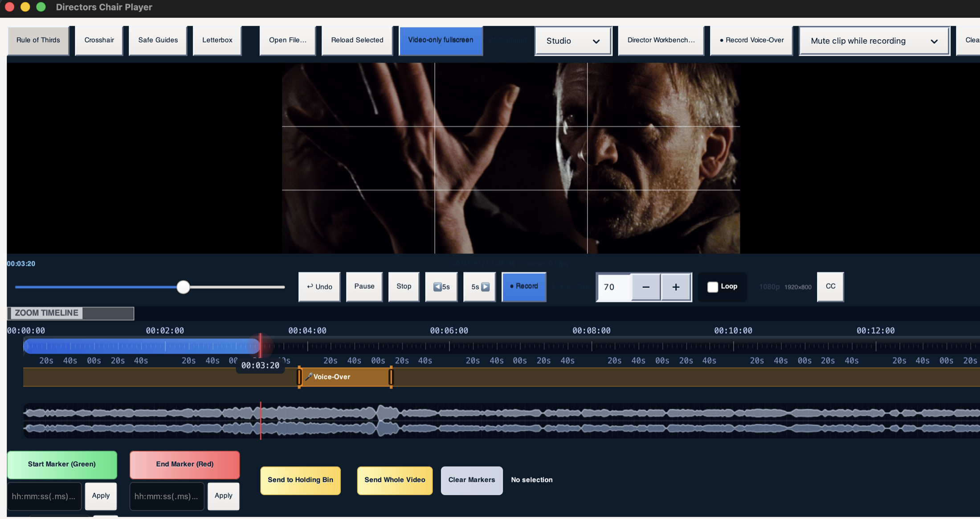Expand Mute clip while recording dropdown
The width and height of the screenshot is (980, 519).
[x=874, y=41]
